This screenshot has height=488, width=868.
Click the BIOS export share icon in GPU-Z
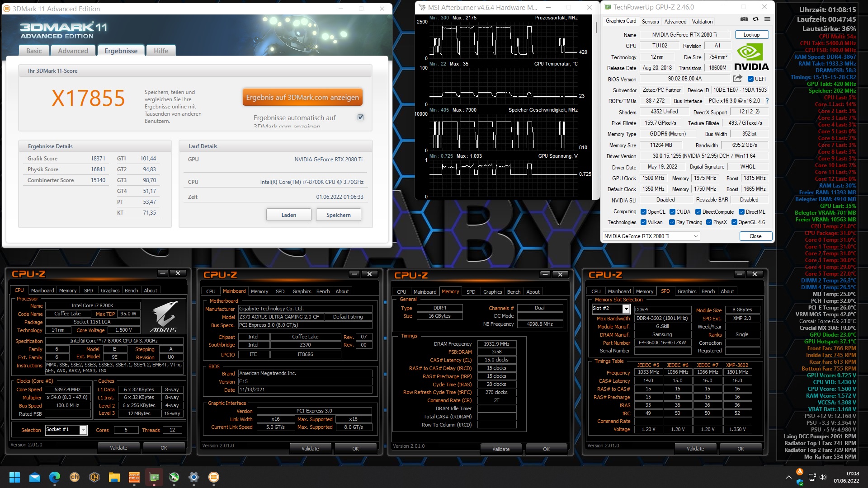(x=737, y=79)
